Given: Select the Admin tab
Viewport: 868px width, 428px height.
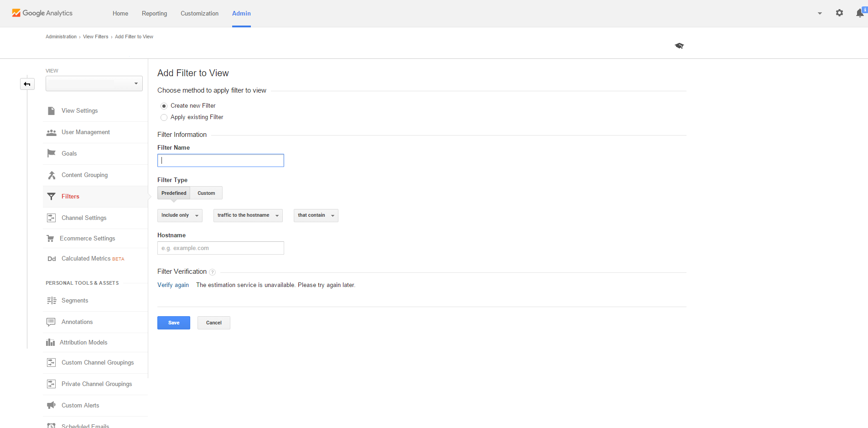Looking at the screenshot, I should point(241,13).
